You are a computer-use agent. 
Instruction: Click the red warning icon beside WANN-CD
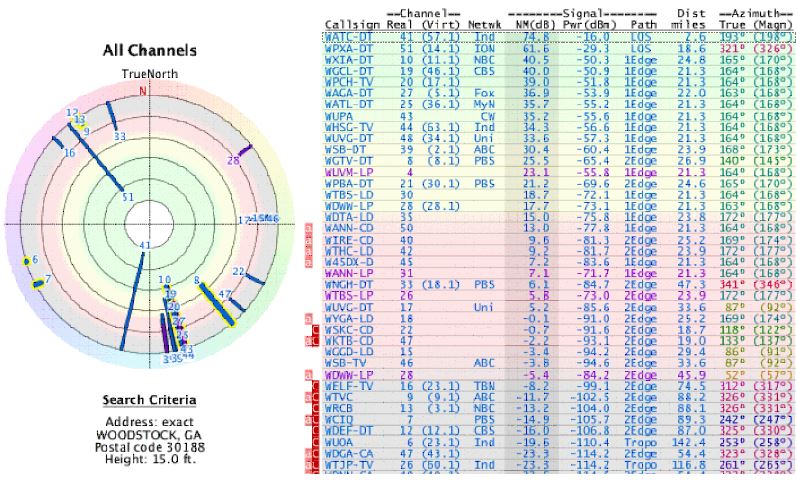click(307, 228)
